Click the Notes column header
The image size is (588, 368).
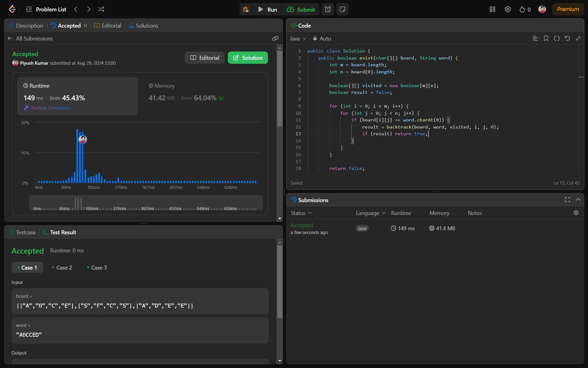pos(475,213)
